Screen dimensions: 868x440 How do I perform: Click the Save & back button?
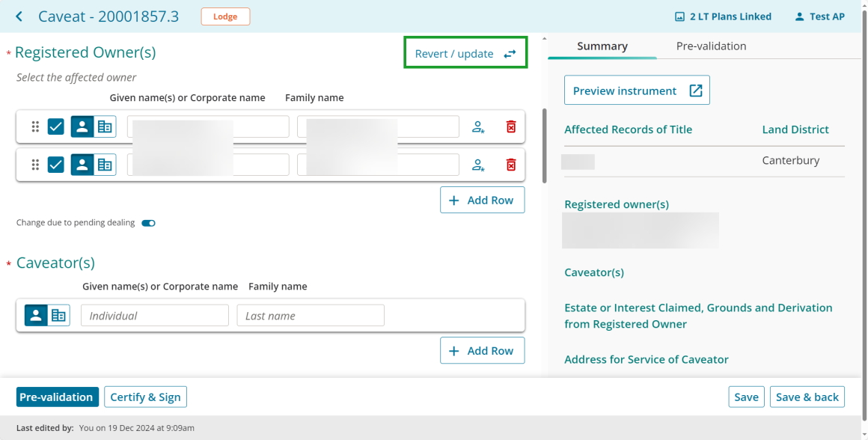(807, 397)
